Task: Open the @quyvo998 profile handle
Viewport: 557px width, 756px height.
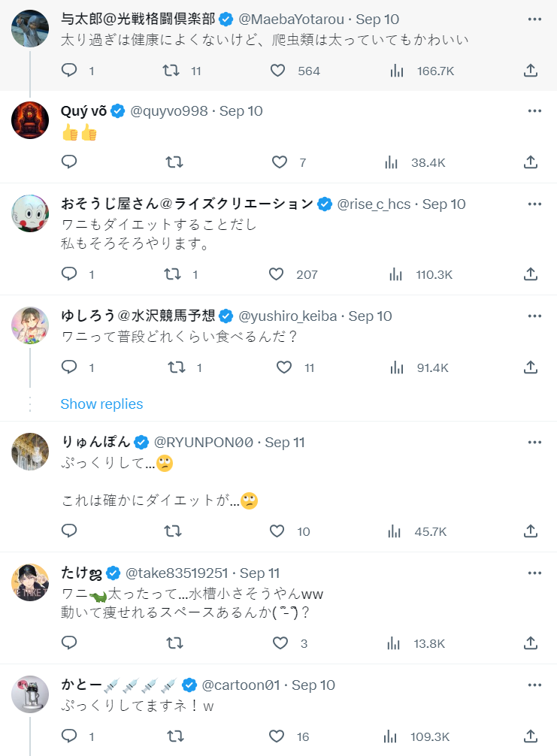Action: pos(169,111)
